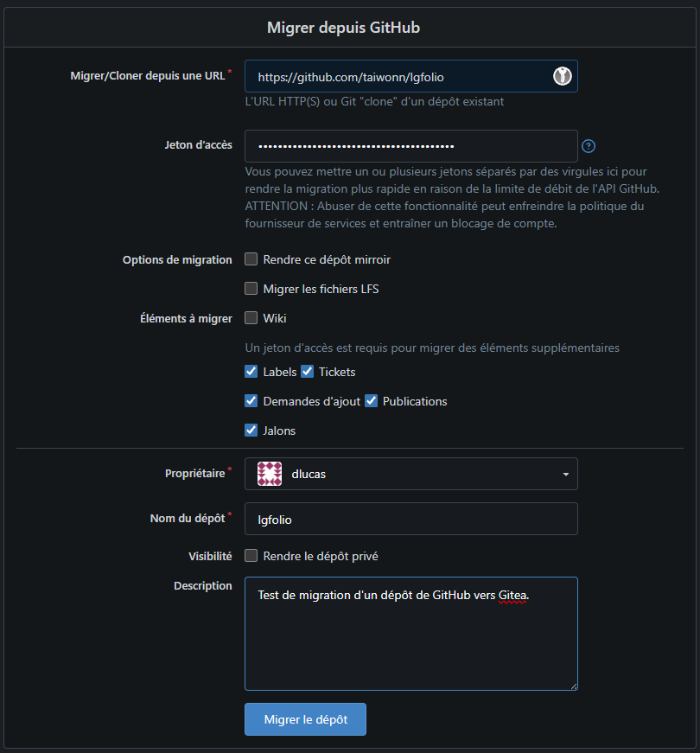The image size is (700, 753).
Task: Click the "Propriétaire" label
Action: pyautogui.click(x=195, y=474)
